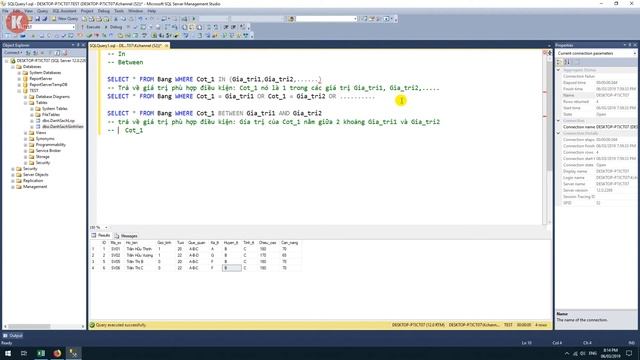This screenshot has width=640, height=360.
Task: Expand the ReportServerTempDB database node
Action: pos(19,84)
